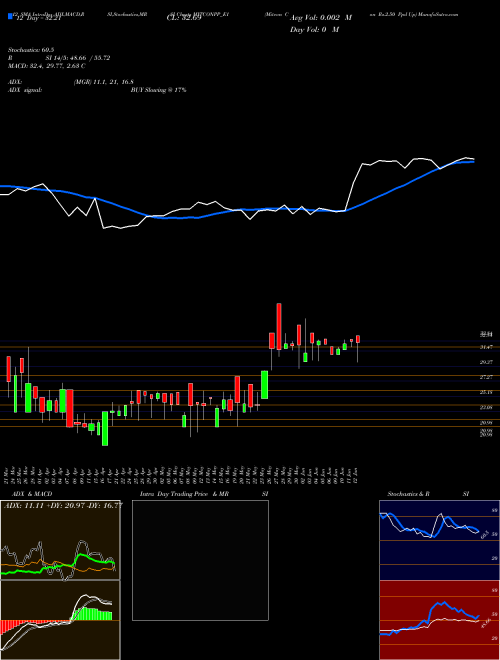The height and width of the screenshot is (660, 500).
Task: Click the 27.27 price axis label
Action: click(x=487, y=377)
